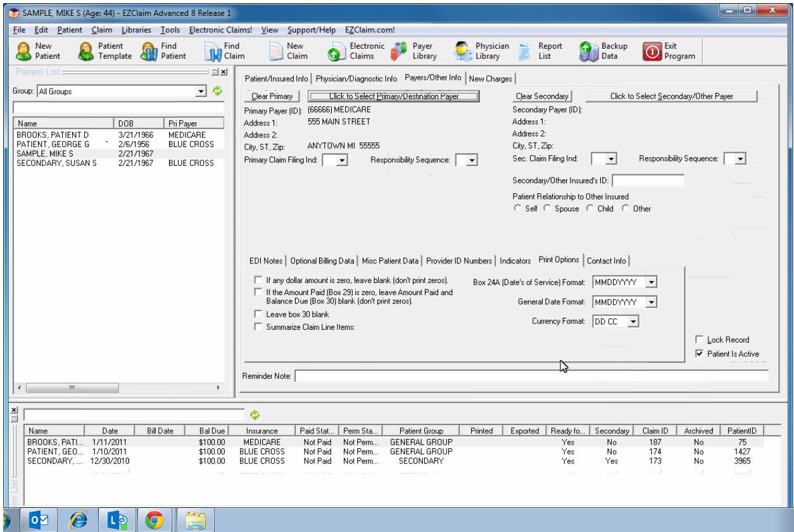Select the Spouse relationship radio button

tap(546, 208)
